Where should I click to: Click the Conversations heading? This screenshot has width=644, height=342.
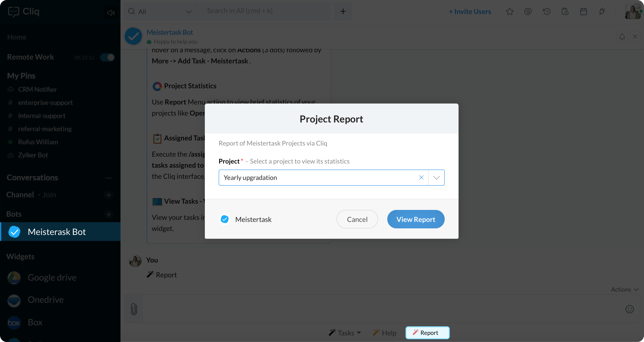[32, 177]
